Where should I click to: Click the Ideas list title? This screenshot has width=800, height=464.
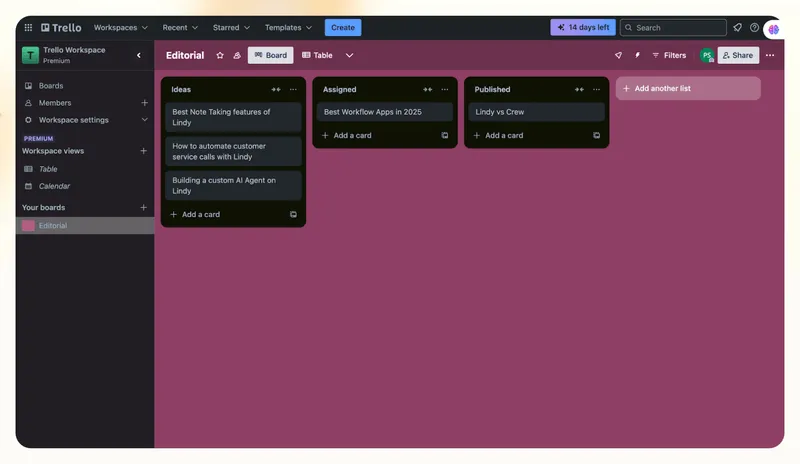coord(181,89)
